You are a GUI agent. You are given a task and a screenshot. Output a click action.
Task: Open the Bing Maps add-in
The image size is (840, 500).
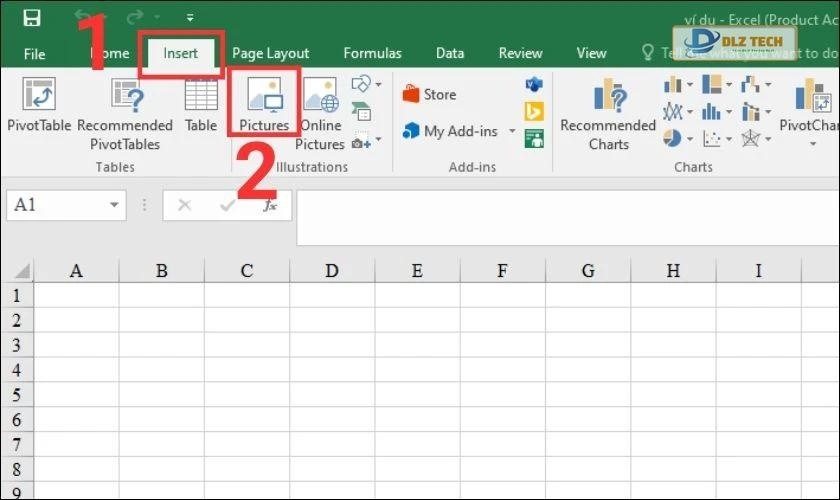(534, 111)
